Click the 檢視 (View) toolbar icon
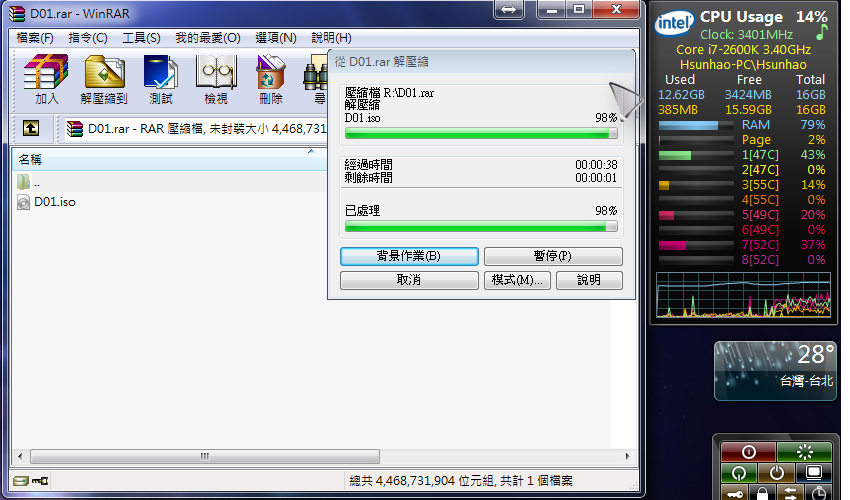 215,79
